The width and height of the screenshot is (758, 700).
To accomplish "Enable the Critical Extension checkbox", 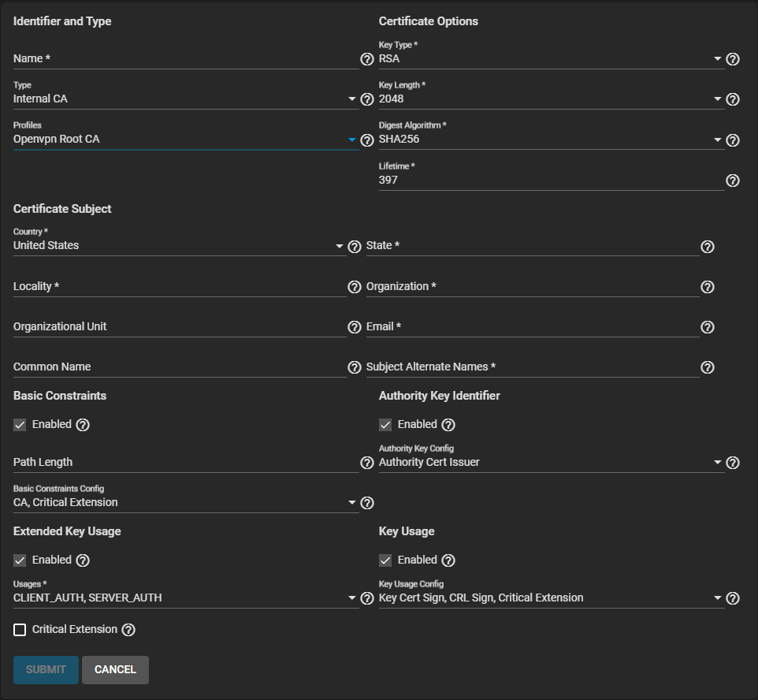I will click(x=20, y=630).
